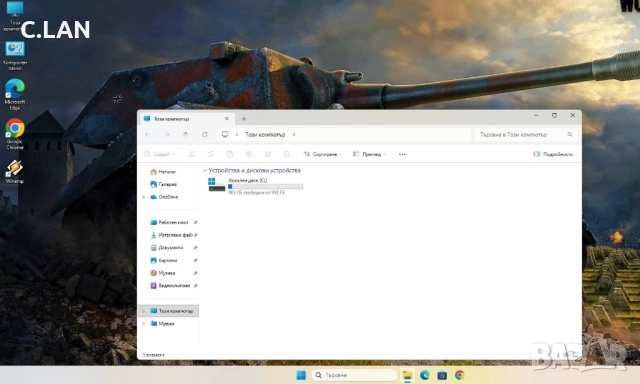Click the taskbar Търсене search box

pyautogui.click(x=354, y=375)
